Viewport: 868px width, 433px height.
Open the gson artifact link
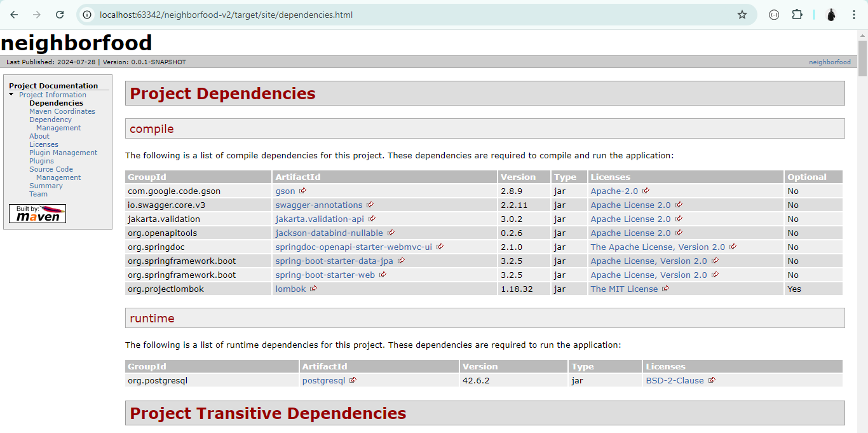click(285, 191)
